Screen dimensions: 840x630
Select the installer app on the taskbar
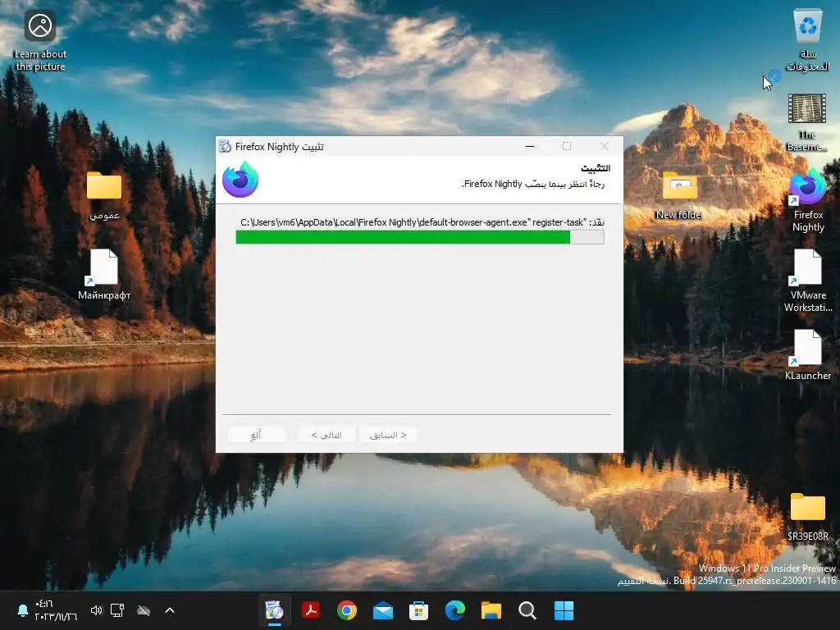point(274,610)
